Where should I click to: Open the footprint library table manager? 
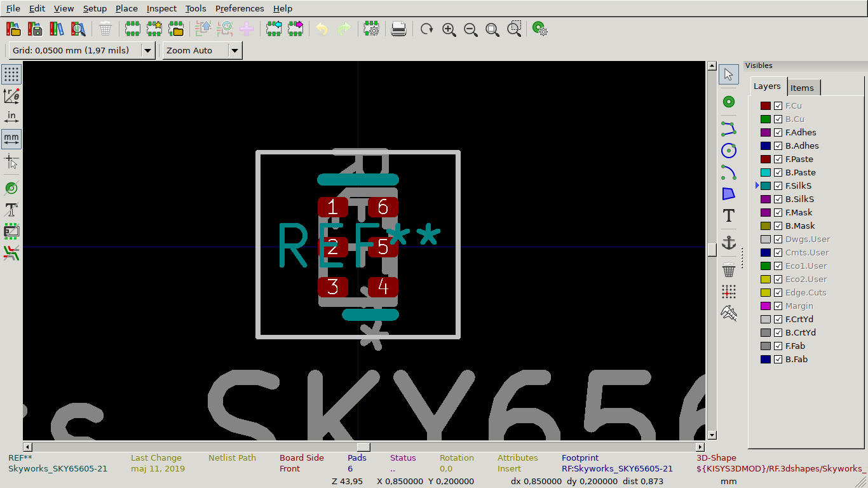click(x=57, y=29)
